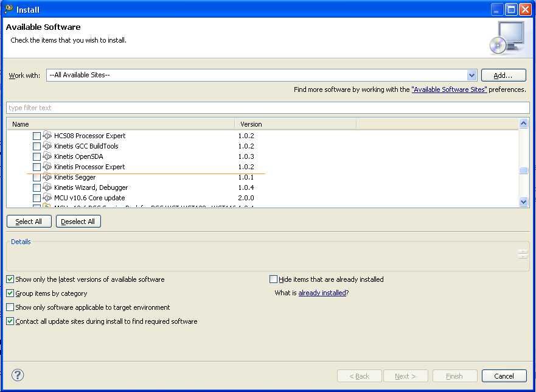Click the Kinetis OpenSDA feature icon

47,156
